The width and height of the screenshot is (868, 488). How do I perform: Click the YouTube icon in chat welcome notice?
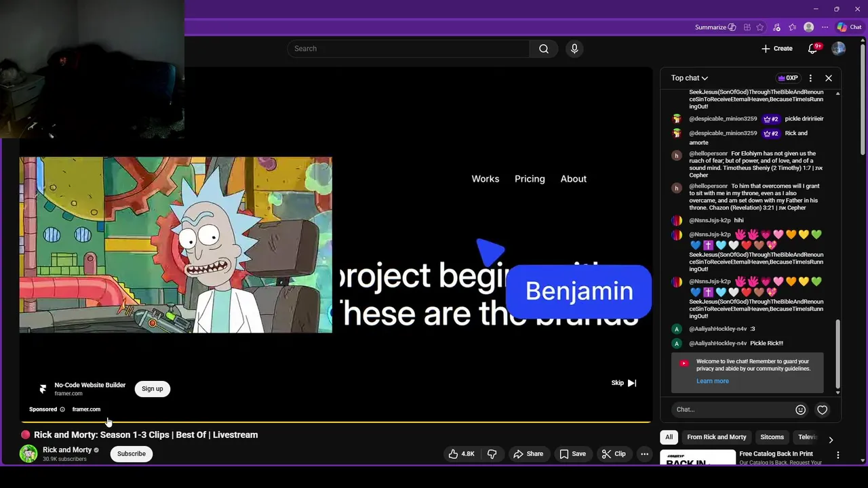click(x=684, y=363)
